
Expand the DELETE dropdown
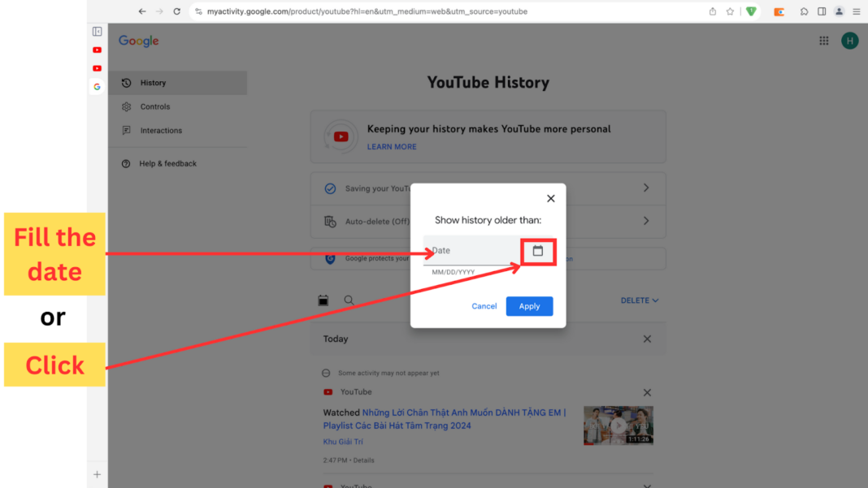coord(640,300)
